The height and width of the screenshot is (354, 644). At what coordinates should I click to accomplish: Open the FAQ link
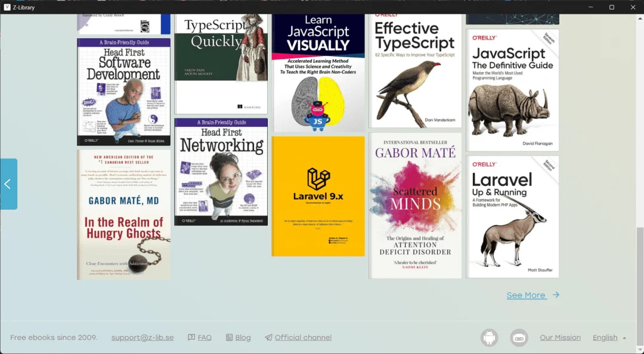[x=205, y=337]
